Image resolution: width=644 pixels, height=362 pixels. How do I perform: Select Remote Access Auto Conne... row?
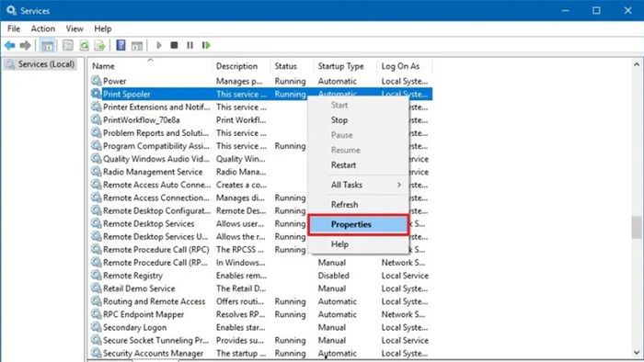click(260, 185)
